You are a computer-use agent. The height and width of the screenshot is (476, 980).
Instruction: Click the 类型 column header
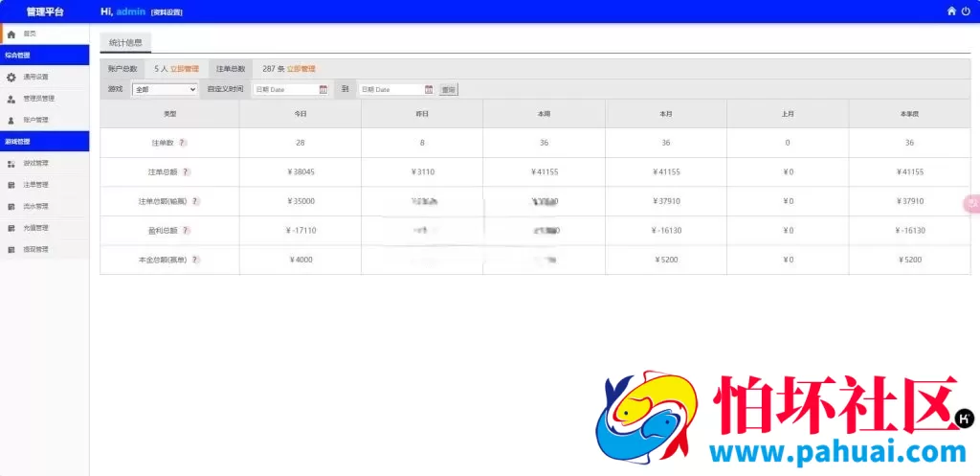pyautogui.click(x=169, y=114)
